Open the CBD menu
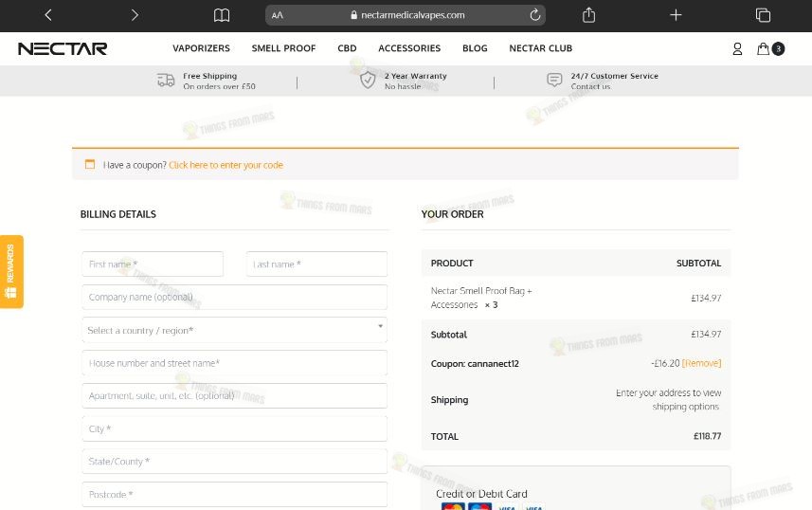This screenshot has width=812, height=510. [347, 48]
